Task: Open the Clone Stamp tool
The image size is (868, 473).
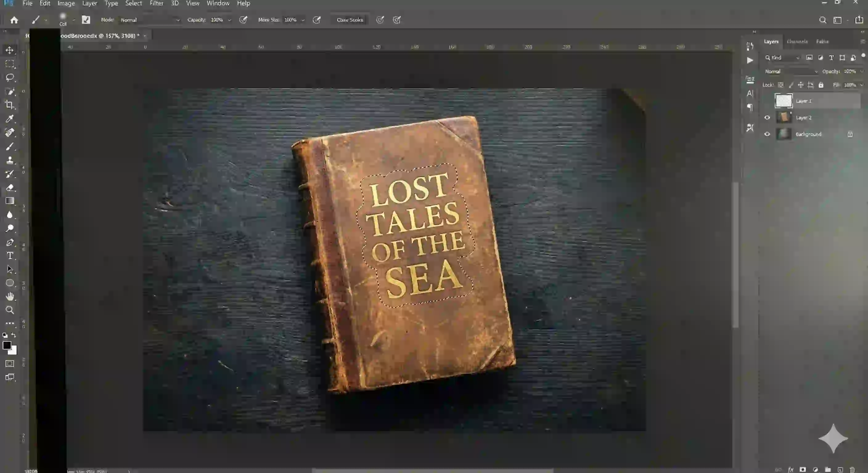Action: pyautogui.click(x=10, y=160)
